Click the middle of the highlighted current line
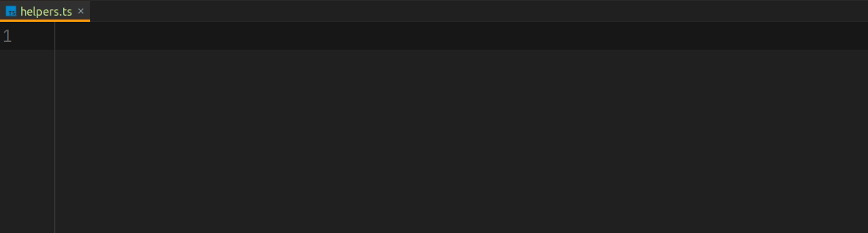The image size is (868, 233). pos(462,36)
